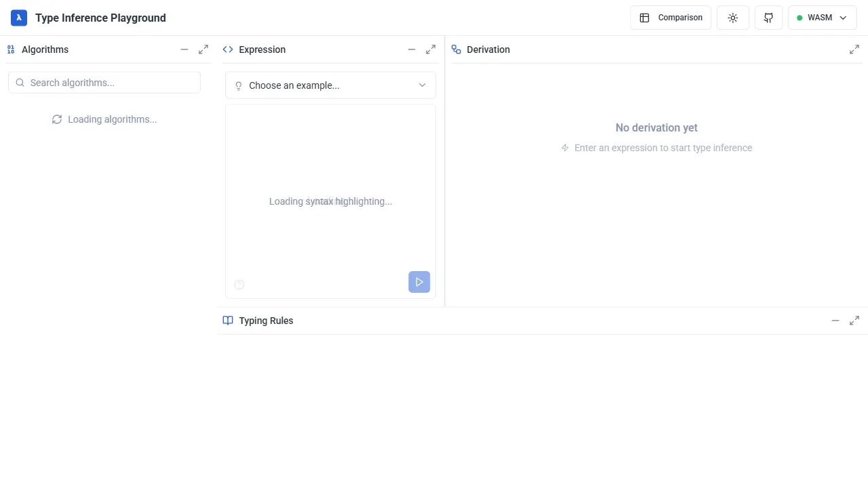
Task: Collapse the Typing Rules panel
Action: click(835, 321)
